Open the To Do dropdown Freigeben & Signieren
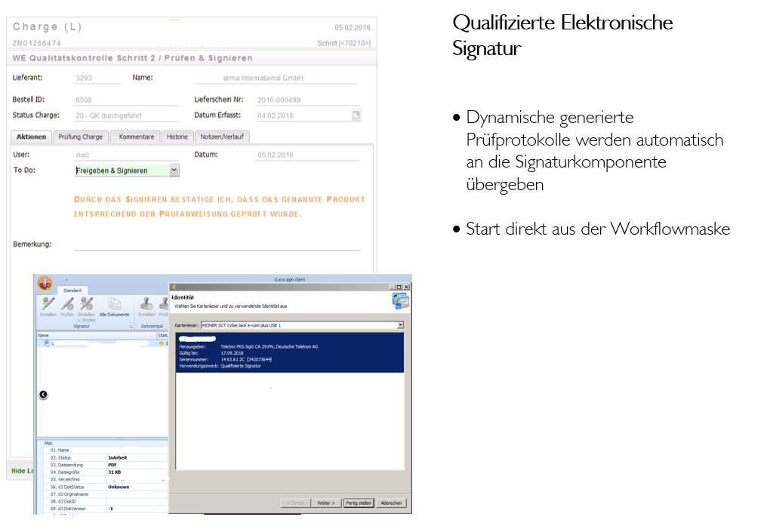This screenshot has width=767, height=532. click(174, 170)
